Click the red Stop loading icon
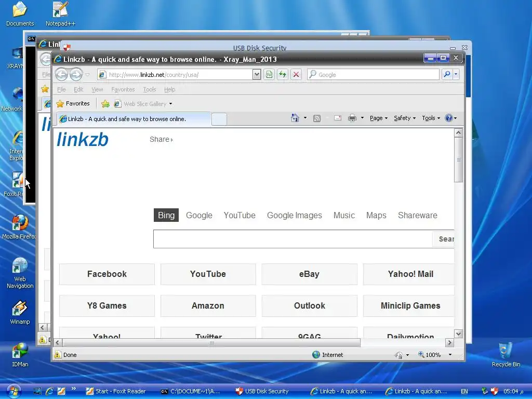Screen dimensions: 532x399 tap(296, 74)
